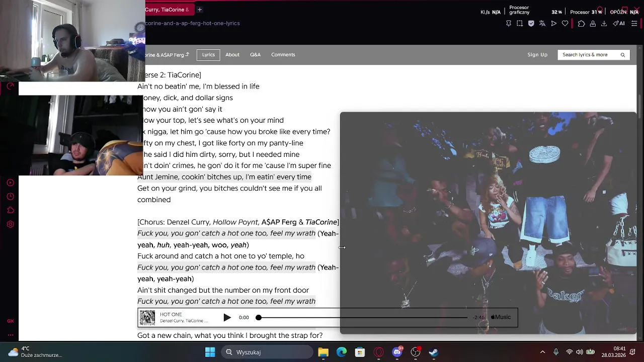Select the Lyrics tab
Image resolution: width=644 pixels, height=362 pixels.
(x=208, y=55)
